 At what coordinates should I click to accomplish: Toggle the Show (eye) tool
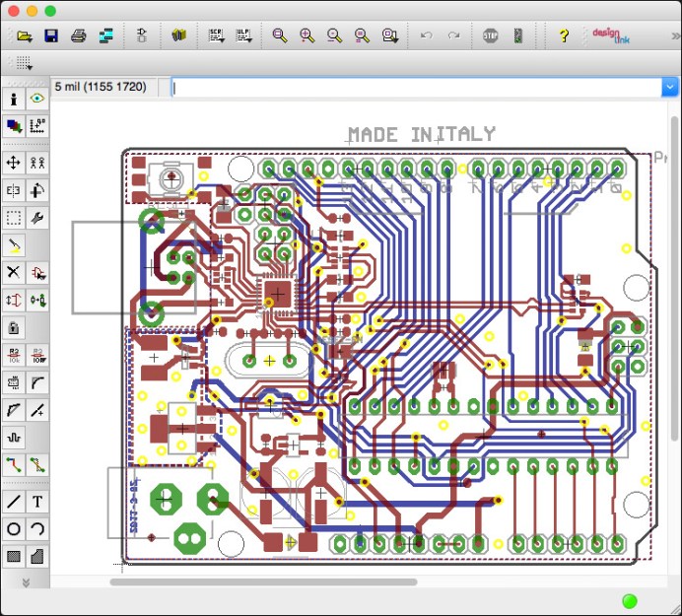[x=37, y=99]
